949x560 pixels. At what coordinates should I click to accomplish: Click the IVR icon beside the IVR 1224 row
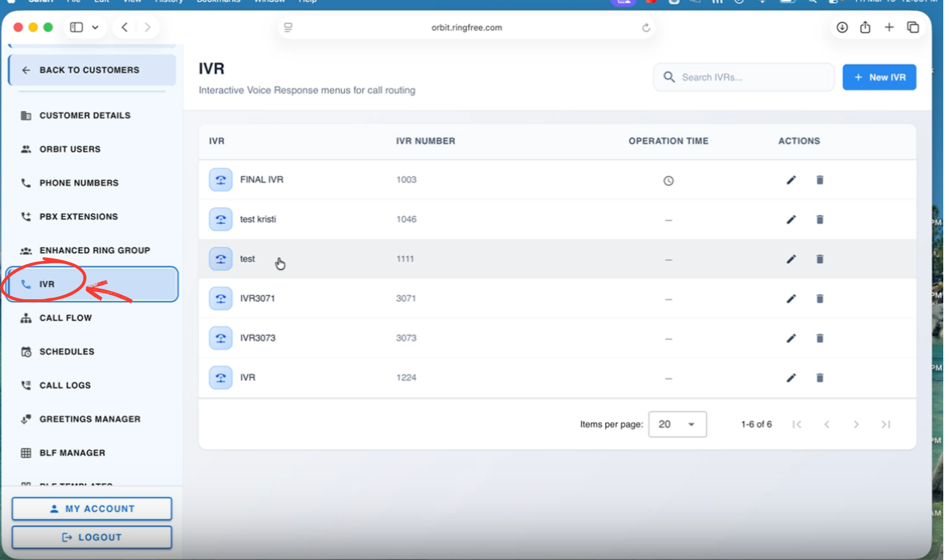coord(220,378)
